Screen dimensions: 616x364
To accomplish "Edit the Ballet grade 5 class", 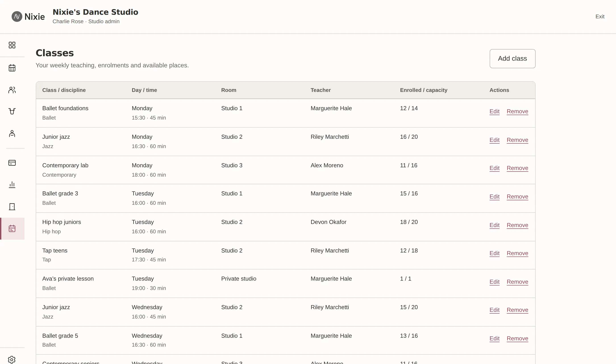I will tap(494, 339).
